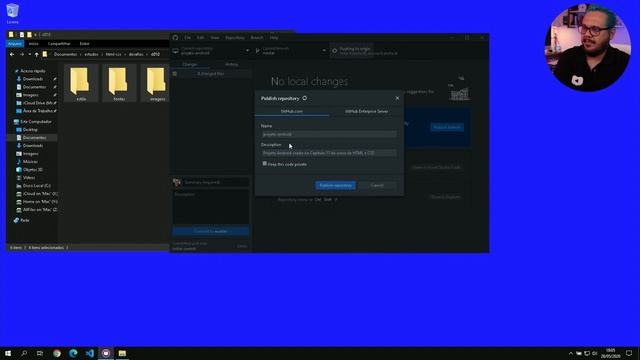Open the Início ribbon tab
The height and width of the screenshot is (360, 640).
point(33,44)
